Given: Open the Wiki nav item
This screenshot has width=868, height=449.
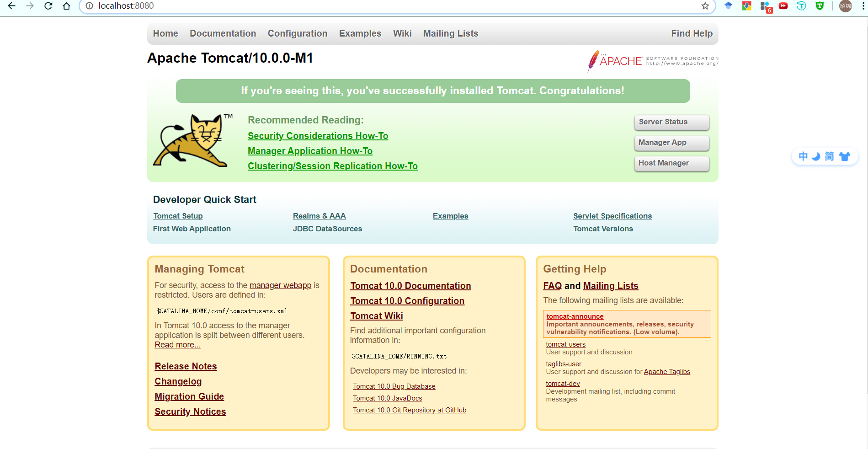Looking at the screenshot, I should 402,33.
